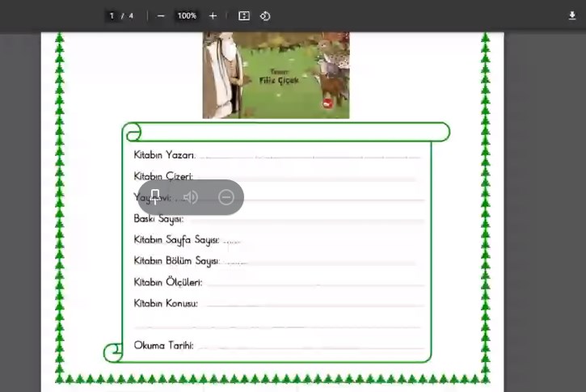Screen dimensions: 586x392
Task: Click the current page number field
Action: click(x=112, y=16)
